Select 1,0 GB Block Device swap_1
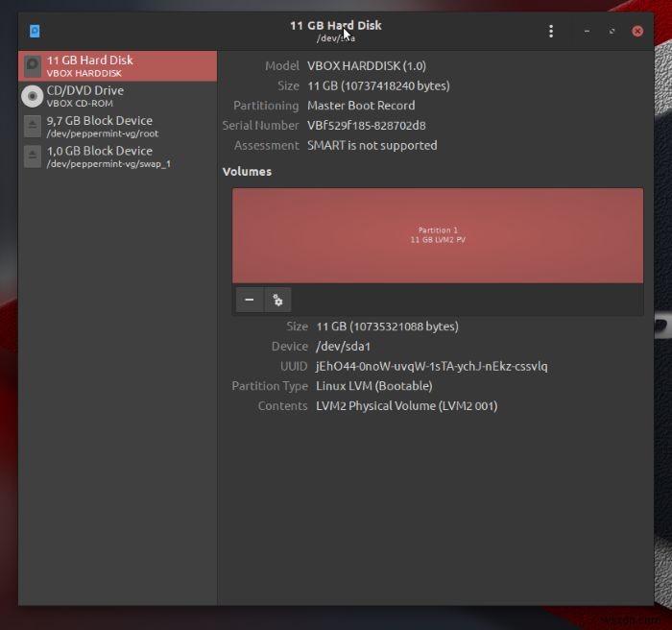Screen dimensions: 672x630 [x=117, y=157]
